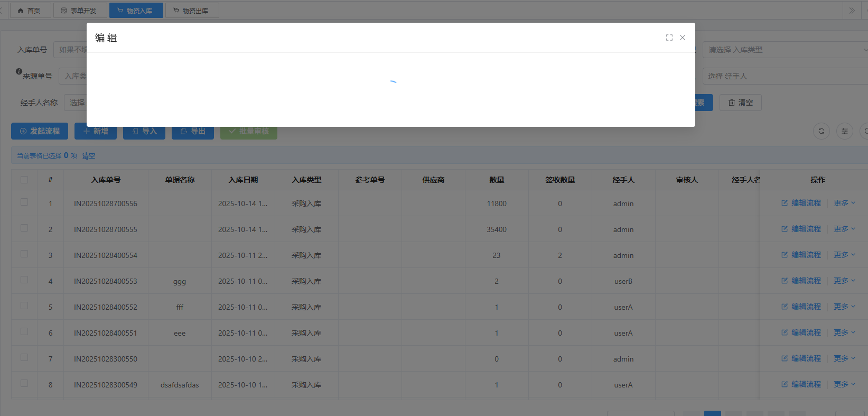Image resolution: width=868 pixels, height=416 pixels.
Task: Close the 编辑 dialog
Action: point(683,38)
